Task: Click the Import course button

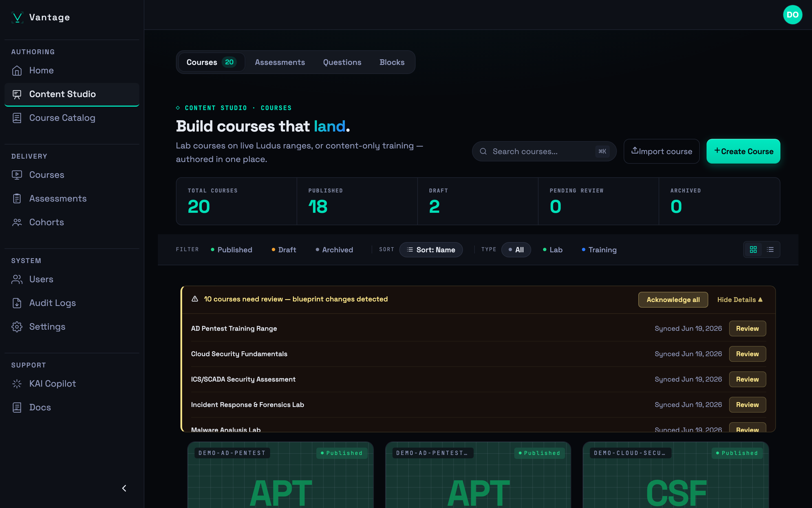Action: point(661,151)
